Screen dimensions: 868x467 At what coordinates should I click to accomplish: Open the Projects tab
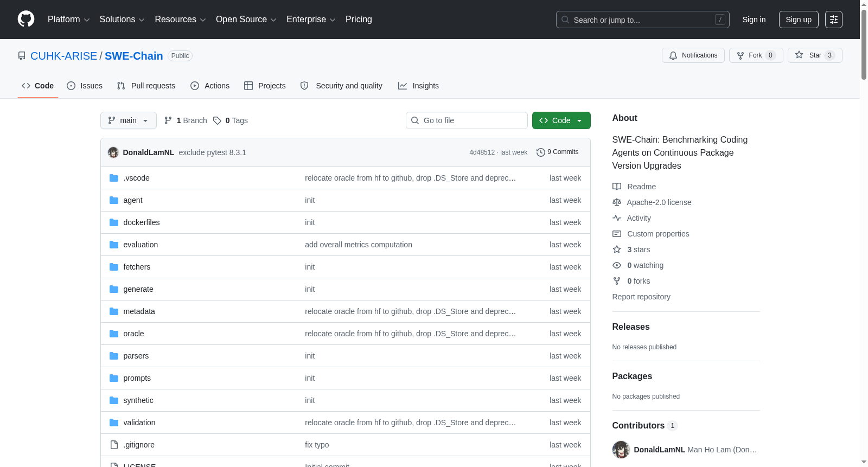[x=265, y=86]
